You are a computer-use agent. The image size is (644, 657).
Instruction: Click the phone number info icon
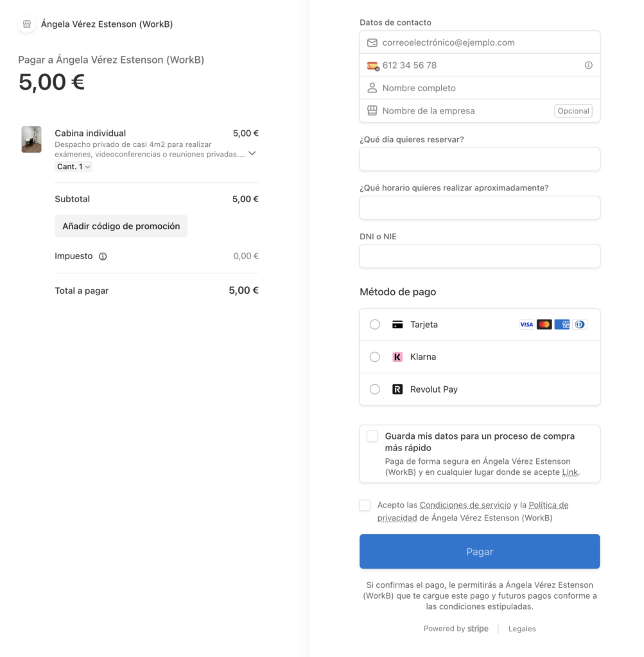(588, 65)
